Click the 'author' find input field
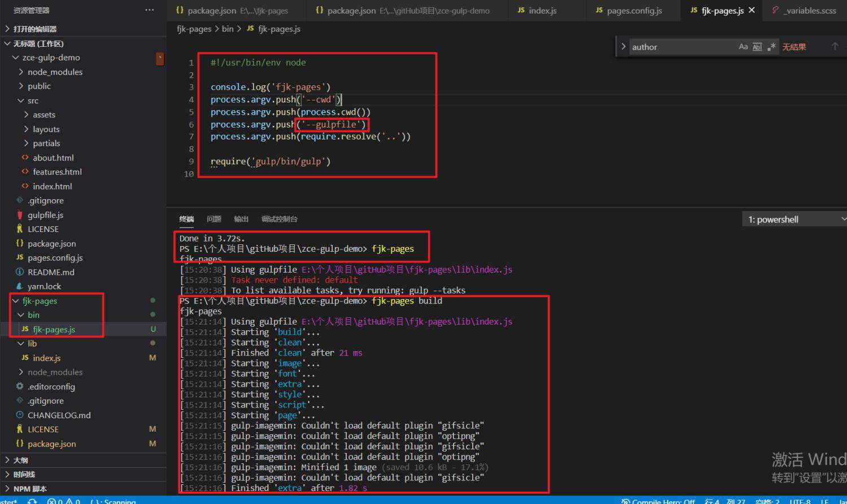847x504 pixels. coord(682,47)
